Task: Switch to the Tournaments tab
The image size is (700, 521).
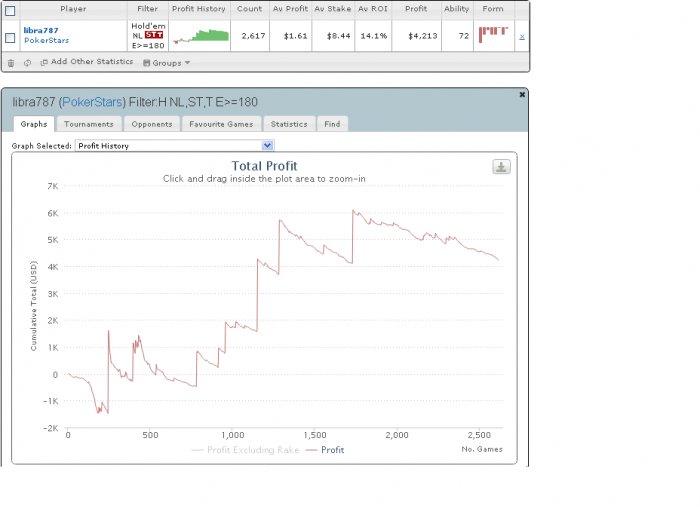Action: [88, 124]
